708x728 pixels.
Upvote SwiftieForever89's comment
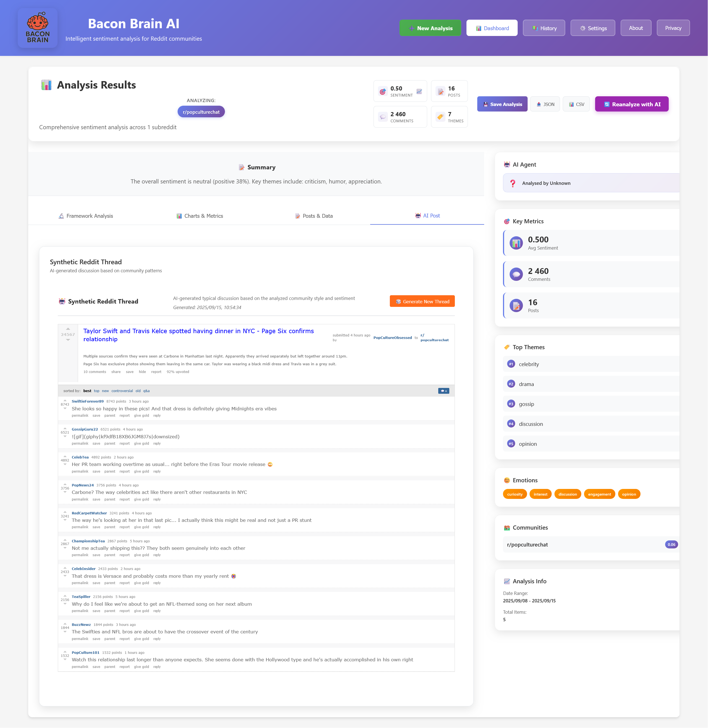[x=65, y=401]
